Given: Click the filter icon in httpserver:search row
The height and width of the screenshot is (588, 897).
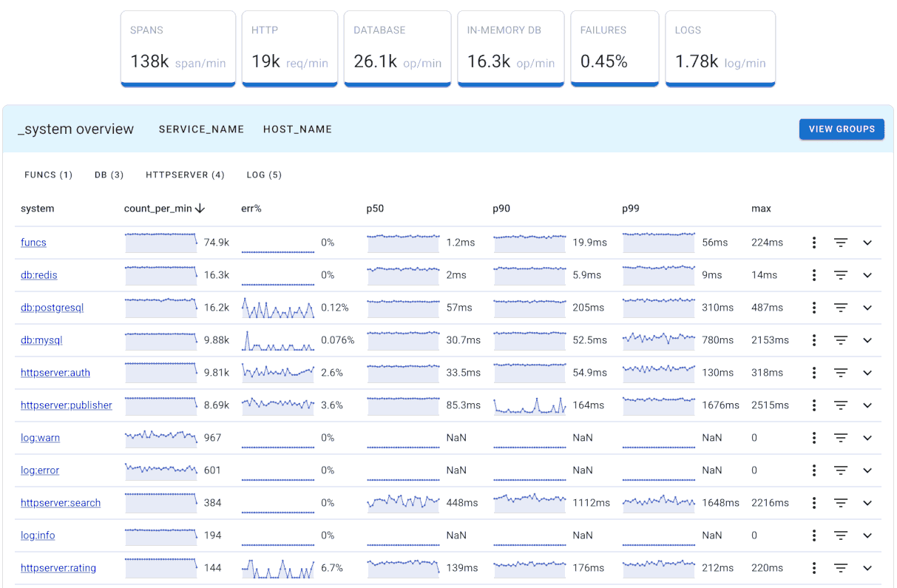Looking at the screenshot, I should 841,503.
